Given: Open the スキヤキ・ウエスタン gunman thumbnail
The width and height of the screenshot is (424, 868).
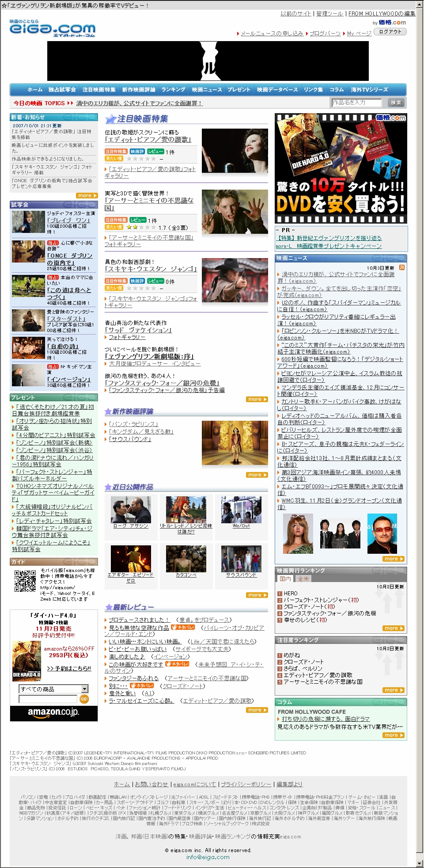Looking at the screenshot, I should pyautogui.click(x=235, y=280).
